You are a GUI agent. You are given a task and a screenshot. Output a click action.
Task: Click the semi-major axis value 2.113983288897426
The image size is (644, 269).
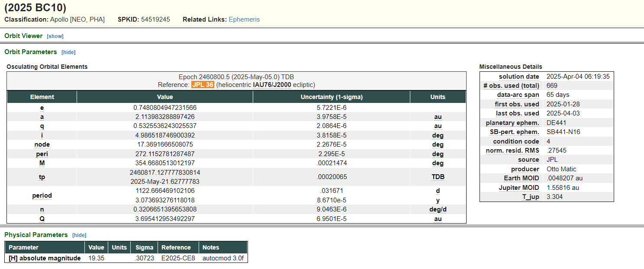coord(165,117)
